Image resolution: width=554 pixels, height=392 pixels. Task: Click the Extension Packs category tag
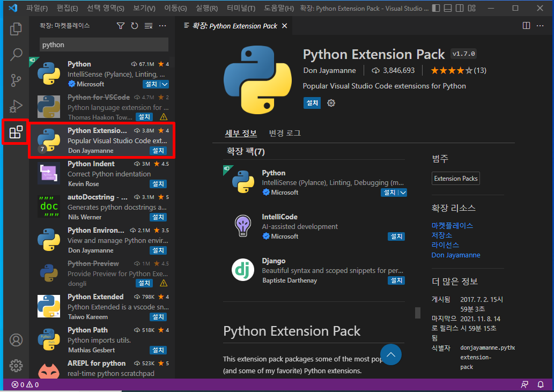click(456, 179)
